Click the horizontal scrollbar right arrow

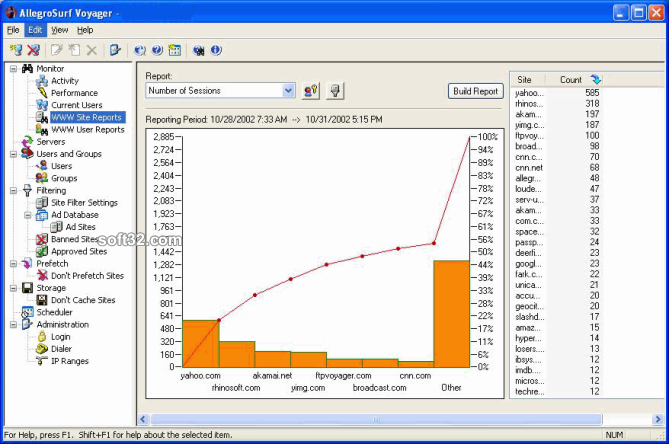[658, 419]
